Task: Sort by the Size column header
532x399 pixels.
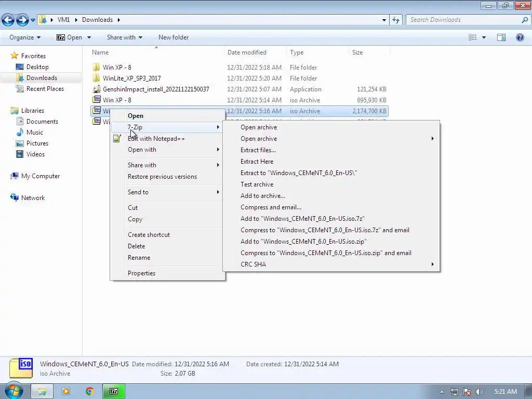Action: (369, 52)
